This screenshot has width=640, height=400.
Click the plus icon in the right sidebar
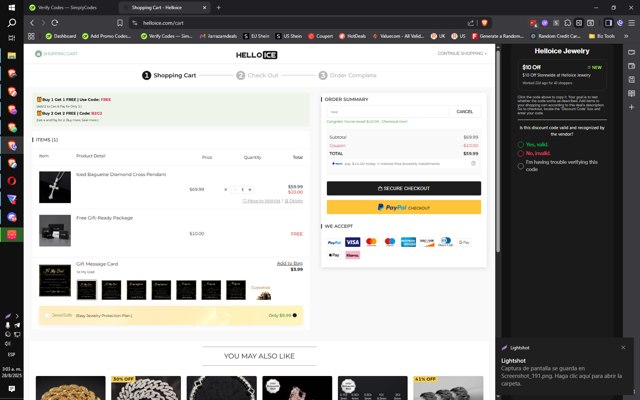tap(631, 107)
